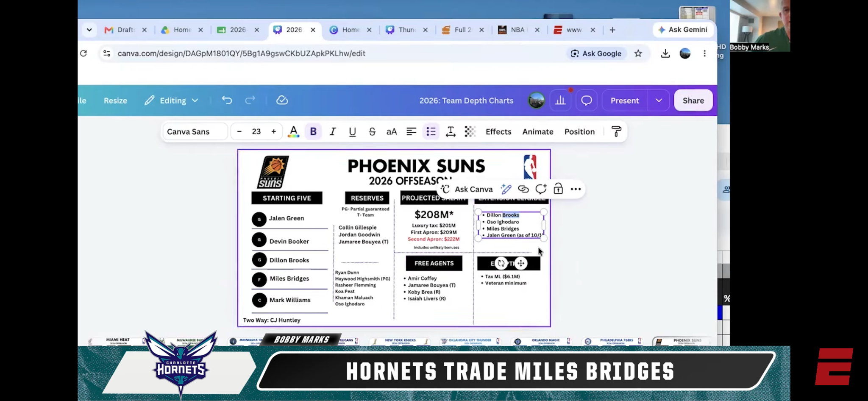The height and width of the screenshot is (401, 868).
Task: Reload the browser page
Action: point(83,53)
